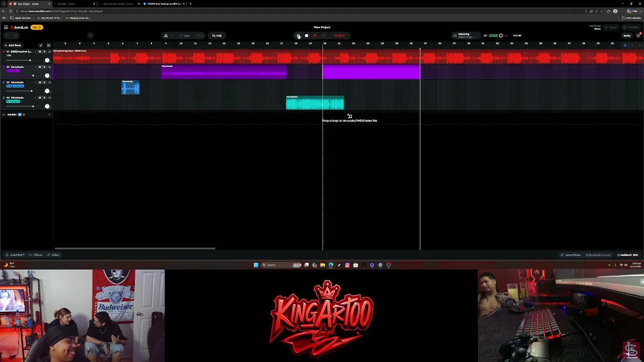Invite a collaborator with the Invite button

(x=627, y=36)
